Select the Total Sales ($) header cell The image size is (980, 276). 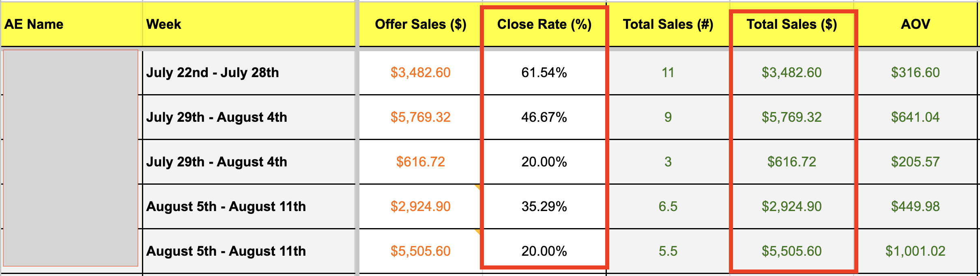click(791, 24)
